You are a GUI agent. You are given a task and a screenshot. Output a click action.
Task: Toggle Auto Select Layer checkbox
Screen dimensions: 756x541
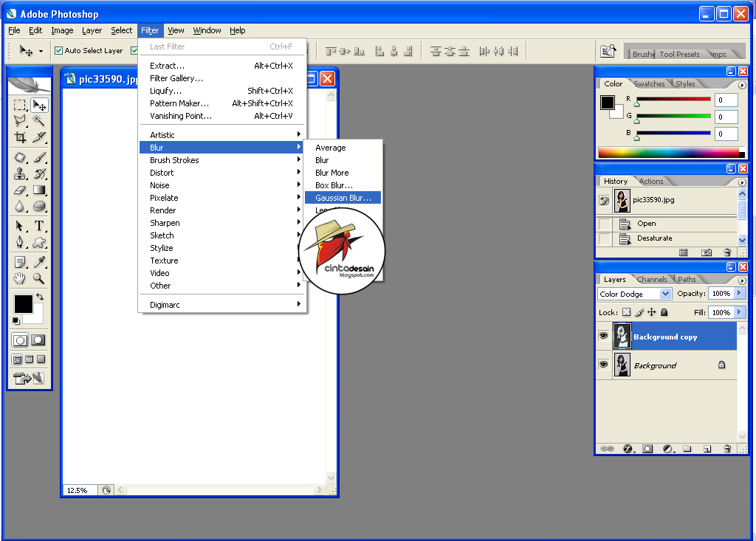tap(59, 51)
